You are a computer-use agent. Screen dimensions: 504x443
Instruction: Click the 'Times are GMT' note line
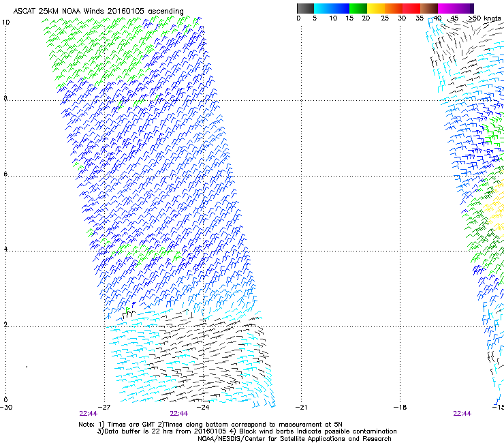[x=210, y=425]
